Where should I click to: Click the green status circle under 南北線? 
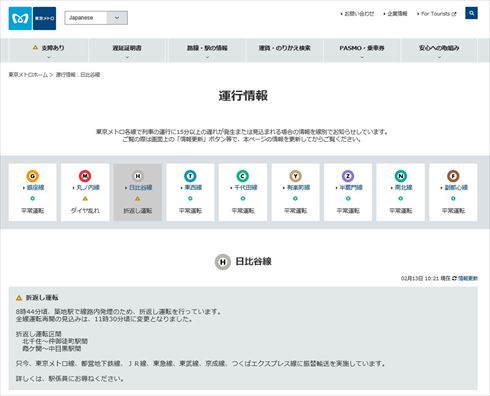pos(401,198)
